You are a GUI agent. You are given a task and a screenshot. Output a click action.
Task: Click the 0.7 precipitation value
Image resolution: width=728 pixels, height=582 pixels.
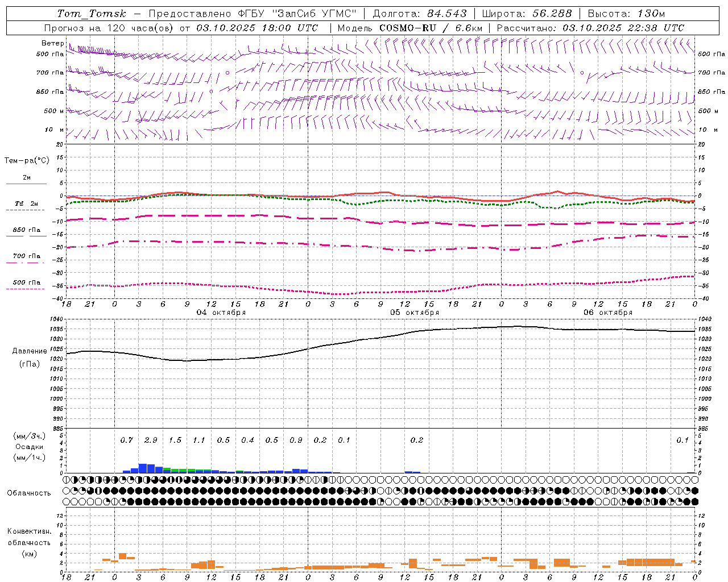[126, 440]
